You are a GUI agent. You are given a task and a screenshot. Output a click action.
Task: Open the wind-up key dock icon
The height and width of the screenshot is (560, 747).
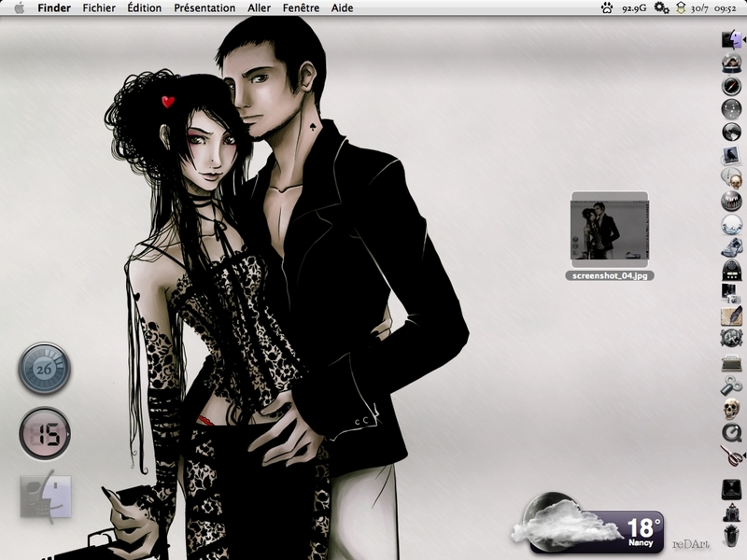(731, 385)
